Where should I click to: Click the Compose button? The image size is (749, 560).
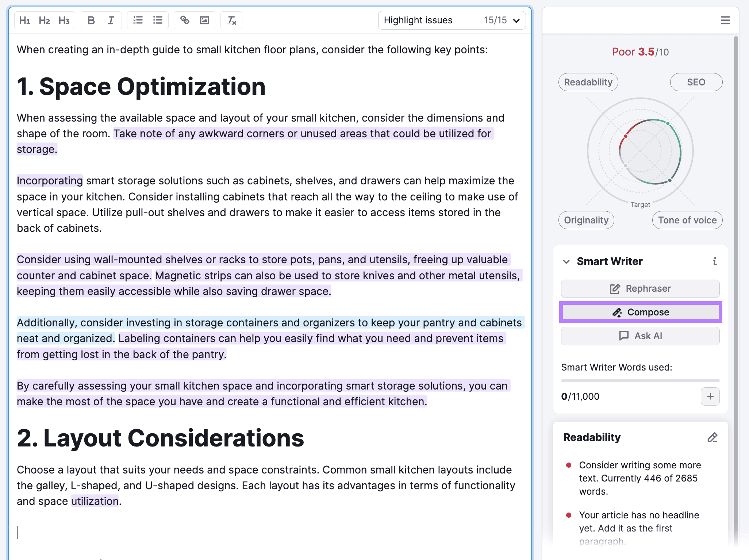[x=640, y=312]
